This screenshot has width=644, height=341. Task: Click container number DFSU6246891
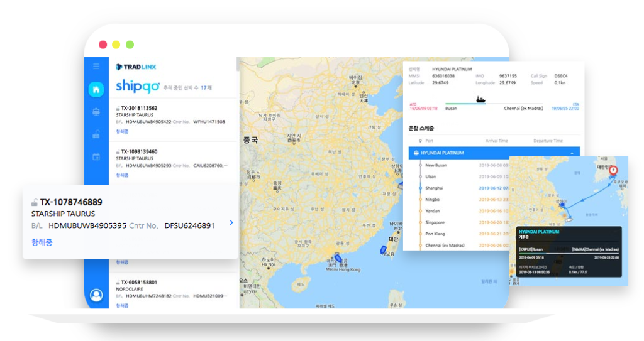pos(189,225)
